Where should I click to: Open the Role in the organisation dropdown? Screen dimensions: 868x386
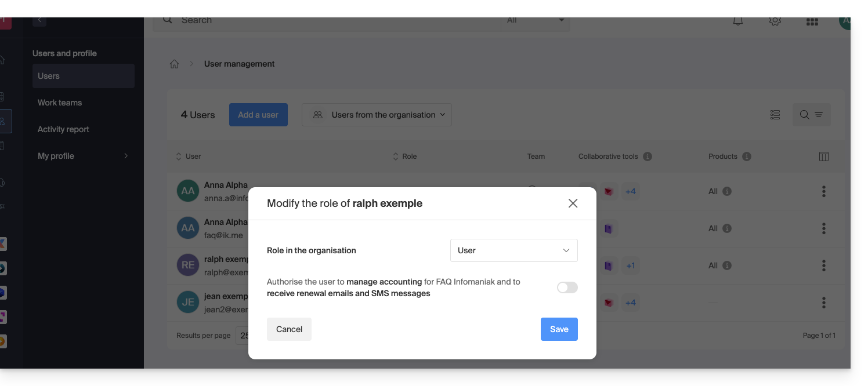click(513, 250)
